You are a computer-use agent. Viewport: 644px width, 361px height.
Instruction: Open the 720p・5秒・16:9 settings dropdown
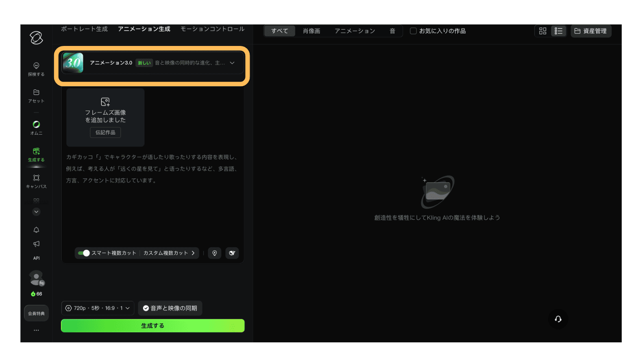98,308
